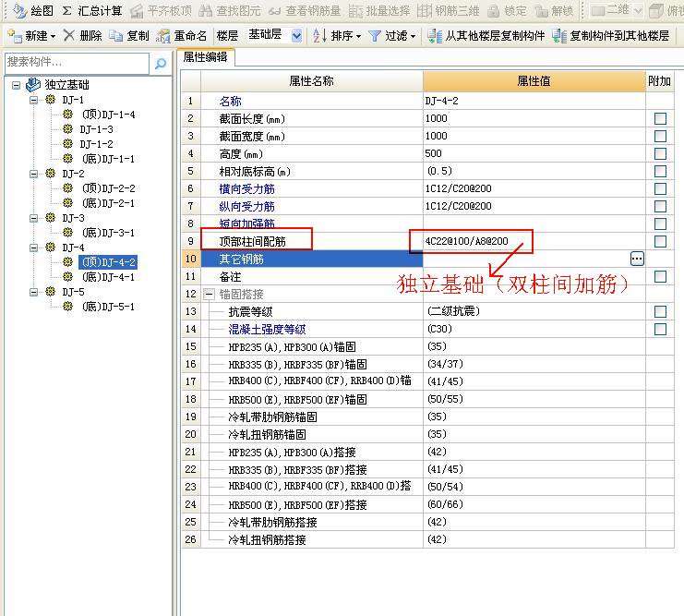Check the 截面长度 附加 checkbox
The height and width of the screenshot is (616, 684).
(x=660, y=119)
